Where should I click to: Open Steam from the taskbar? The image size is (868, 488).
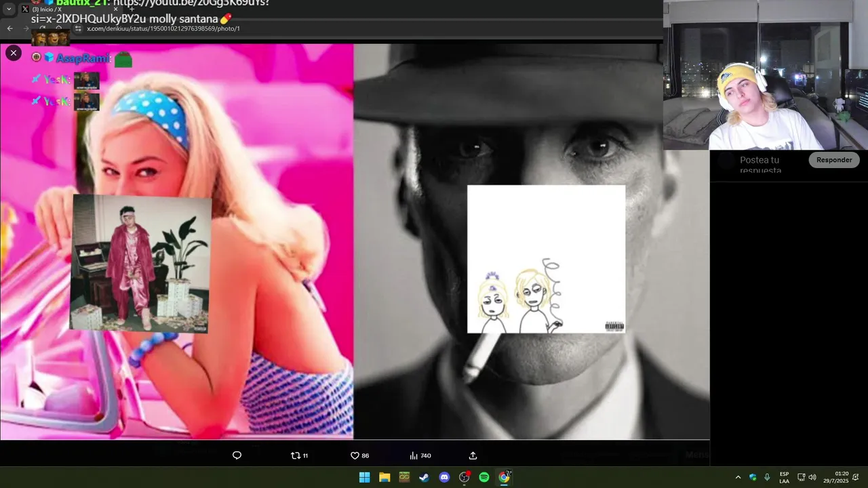424,477
